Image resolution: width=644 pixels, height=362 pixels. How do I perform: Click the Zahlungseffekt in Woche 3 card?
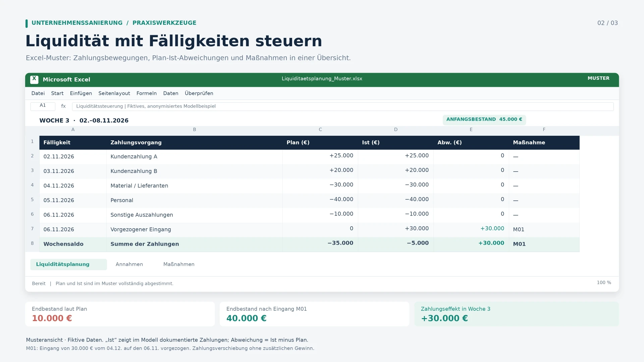click(517, 314)
